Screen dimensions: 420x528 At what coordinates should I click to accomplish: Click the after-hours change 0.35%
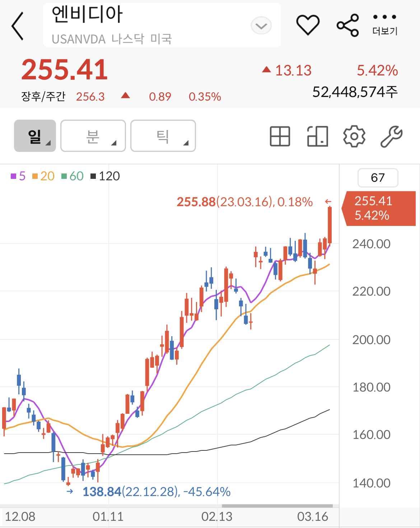click(205, 97)
